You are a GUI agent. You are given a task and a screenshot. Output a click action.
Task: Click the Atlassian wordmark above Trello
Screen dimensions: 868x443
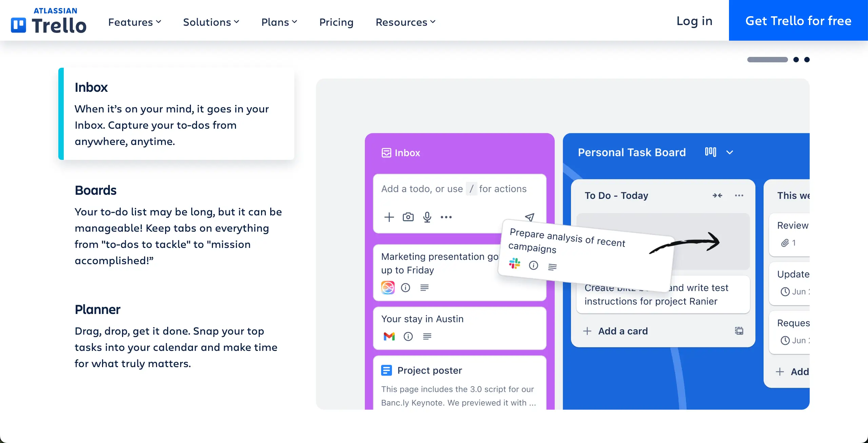(x=55, y=10)
